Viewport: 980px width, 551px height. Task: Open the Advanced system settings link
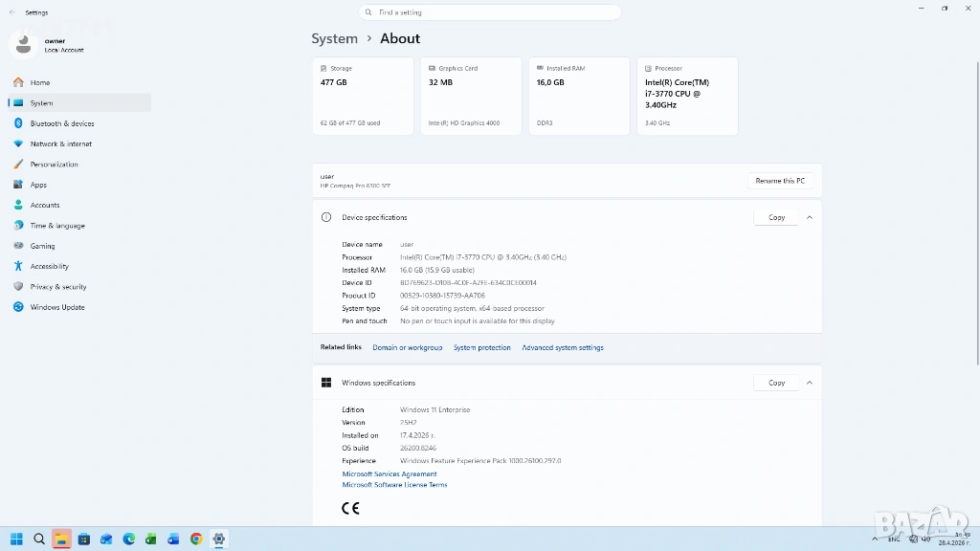coord(563,347)
